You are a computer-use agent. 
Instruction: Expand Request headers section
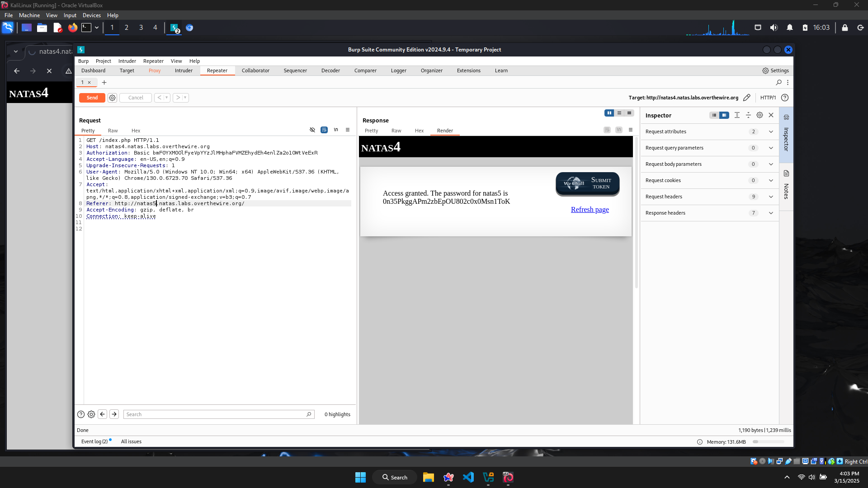[x=709, y=197]
